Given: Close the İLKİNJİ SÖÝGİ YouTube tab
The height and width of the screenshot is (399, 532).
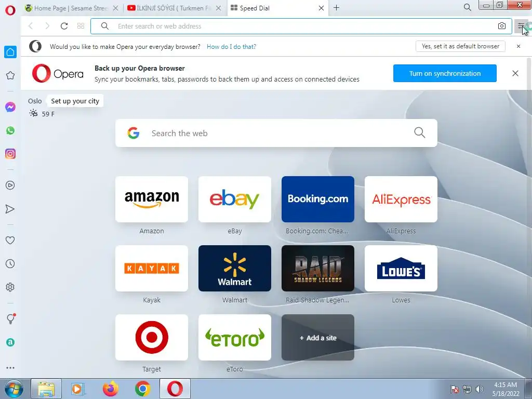Looking at the screenshot, I should (219, 8).
